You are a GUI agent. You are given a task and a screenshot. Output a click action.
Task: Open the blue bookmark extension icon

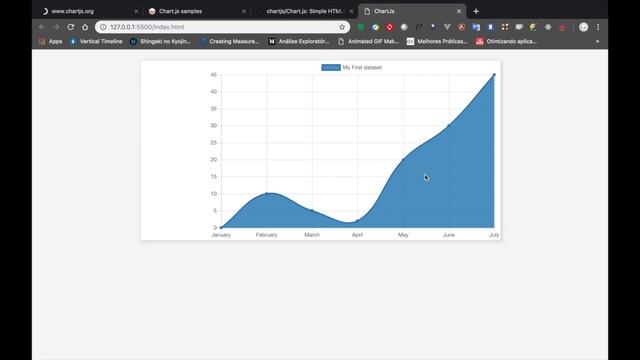click(491, 27)
